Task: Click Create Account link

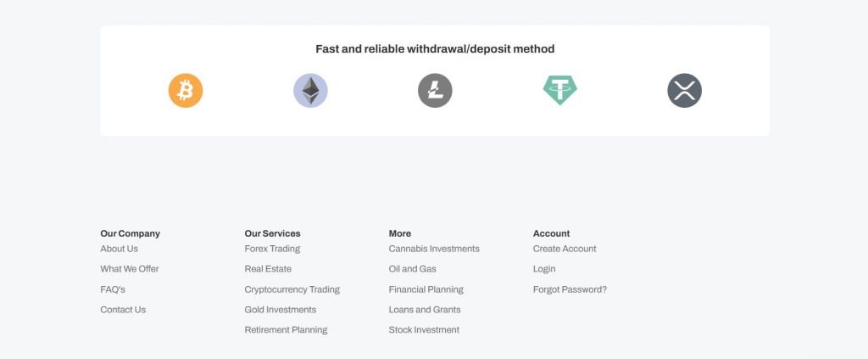Action: tap(565, 249)
